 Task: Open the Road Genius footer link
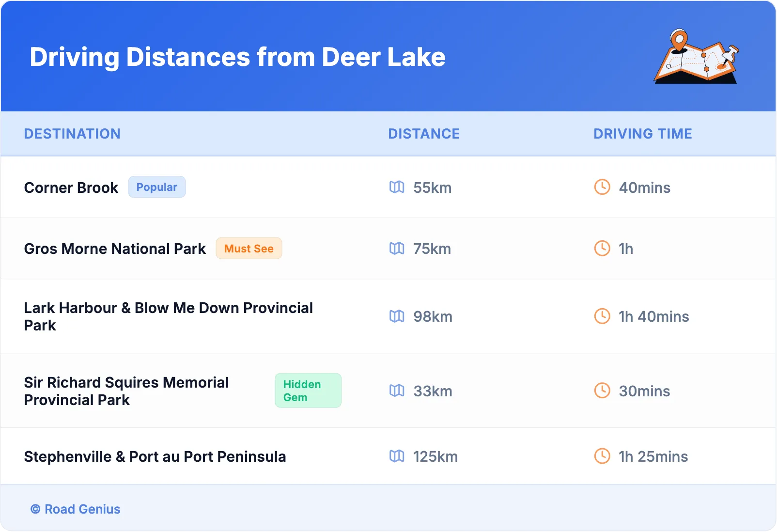tap(76, 509)
